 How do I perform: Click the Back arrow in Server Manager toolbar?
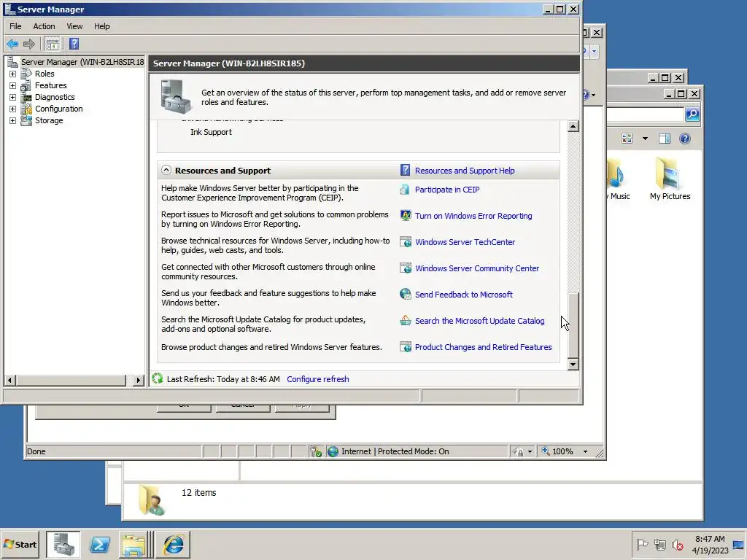click(12, 44)
